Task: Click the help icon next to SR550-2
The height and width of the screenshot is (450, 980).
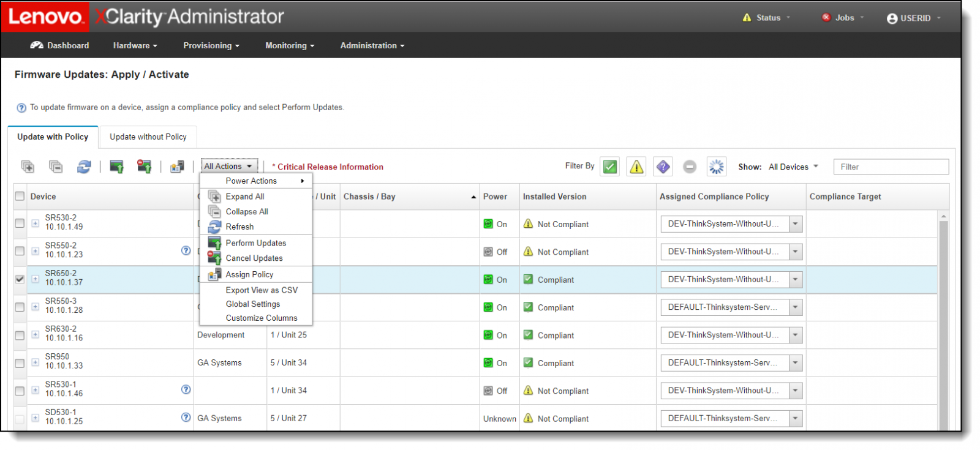Action: click(186, 250)
